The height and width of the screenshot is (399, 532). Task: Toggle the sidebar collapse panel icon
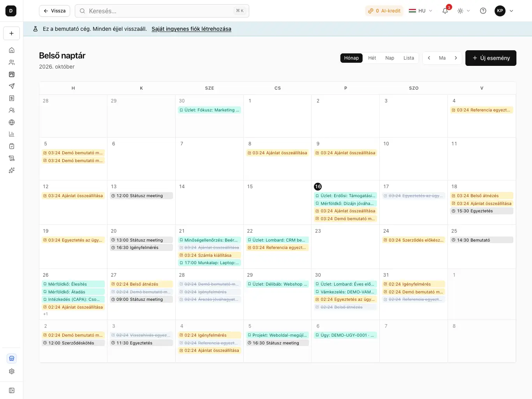(12, 390)
